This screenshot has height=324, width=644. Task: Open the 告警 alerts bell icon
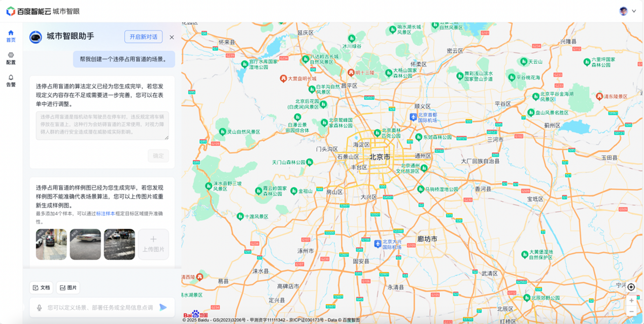click(11, 80)
